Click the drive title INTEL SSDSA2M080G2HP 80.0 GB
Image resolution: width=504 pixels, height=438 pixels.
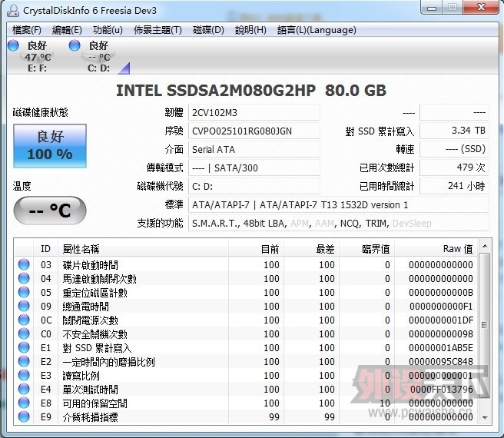tap(251, 91)
